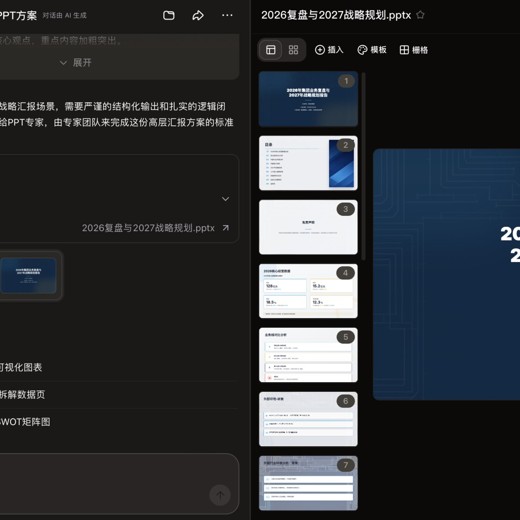The height and width of the screenshot is (520, 520).
Task: Select slide 7 thumbnail
Action: click(x=308, y=483)
